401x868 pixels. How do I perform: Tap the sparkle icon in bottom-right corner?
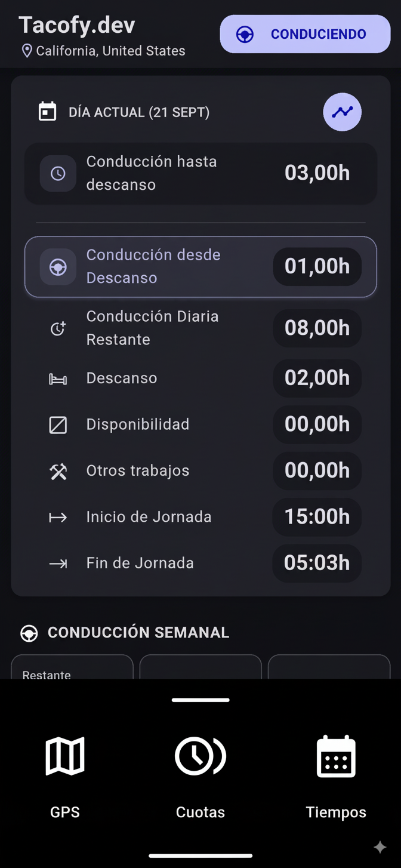tap(380, 847)
